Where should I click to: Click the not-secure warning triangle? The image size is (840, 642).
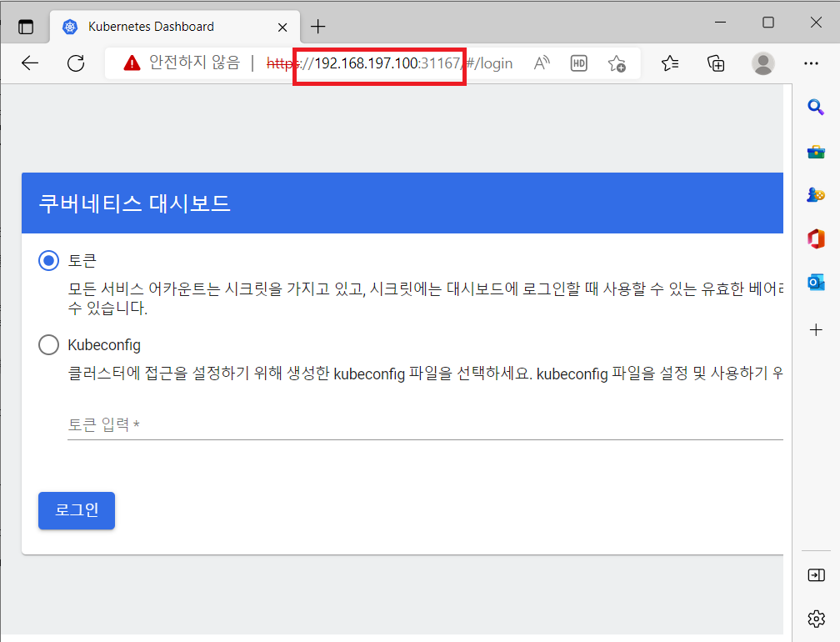132,63
